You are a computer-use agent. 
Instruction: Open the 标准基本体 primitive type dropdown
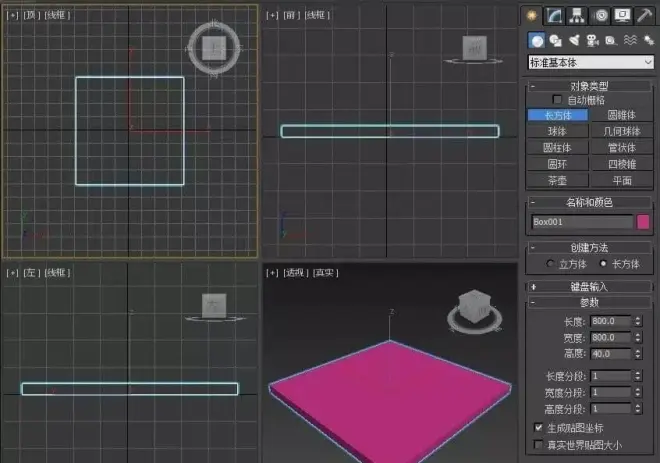coord(591,62)
